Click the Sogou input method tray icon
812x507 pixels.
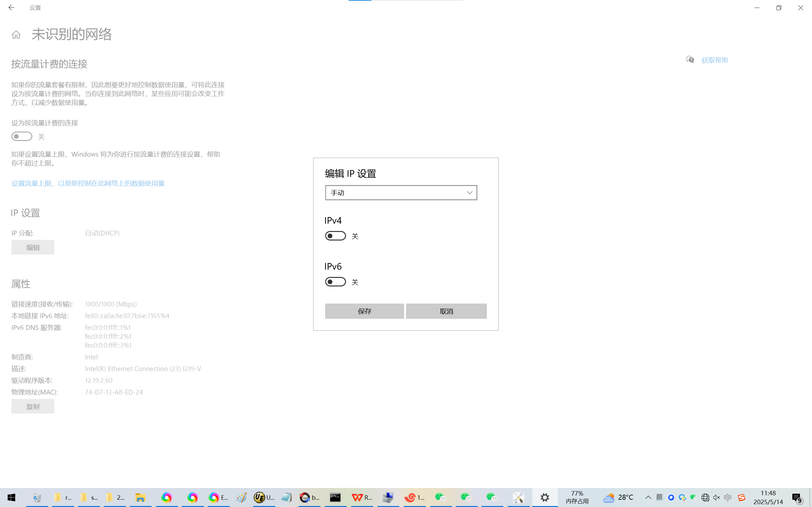pyautogui.click(x=742, y=497)
